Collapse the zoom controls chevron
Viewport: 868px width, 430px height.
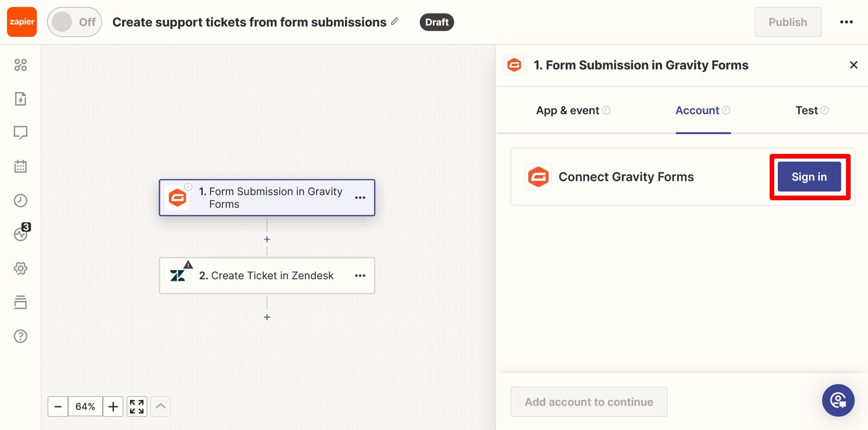pos(160,407)
